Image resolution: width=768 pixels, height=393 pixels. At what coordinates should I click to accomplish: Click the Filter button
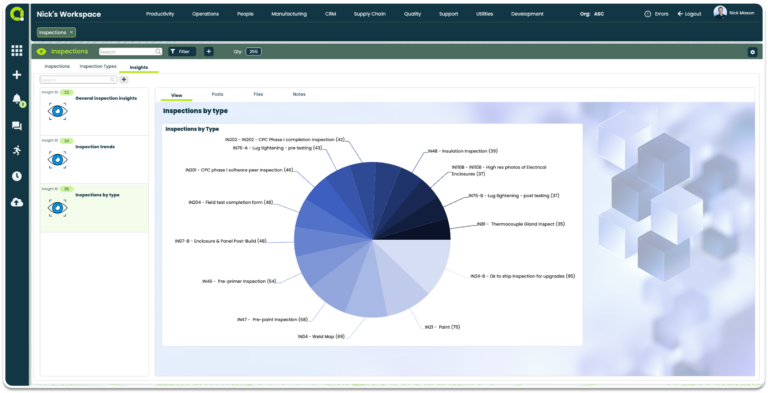182,51
